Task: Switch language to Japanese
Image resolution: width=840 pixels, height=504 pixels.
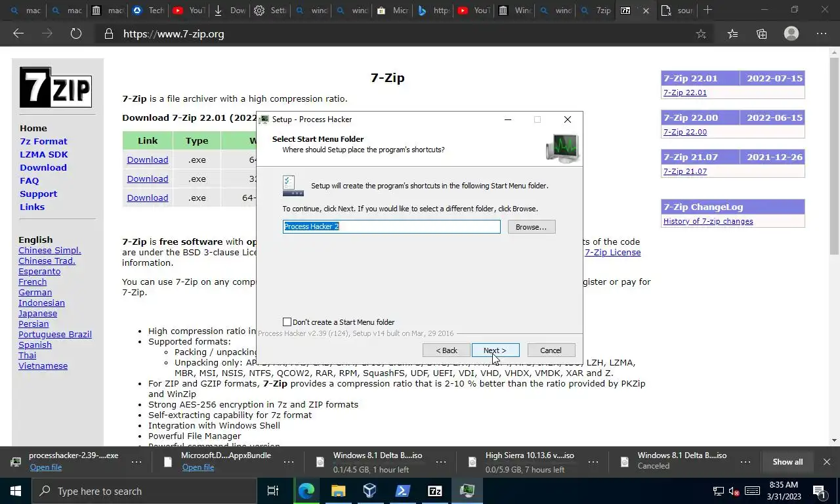Action: [37, 313]
